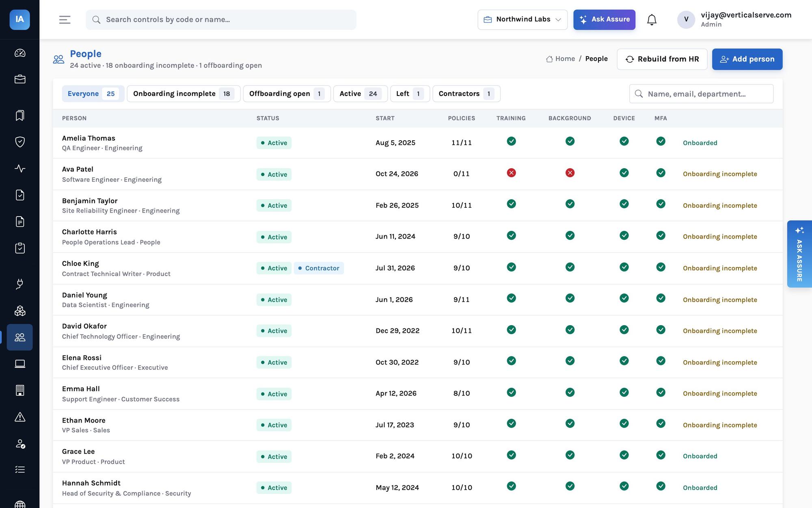Open the dashboard gauge icon in sidebar
Viewport: 812px width, 508px height.
point(20,53)
